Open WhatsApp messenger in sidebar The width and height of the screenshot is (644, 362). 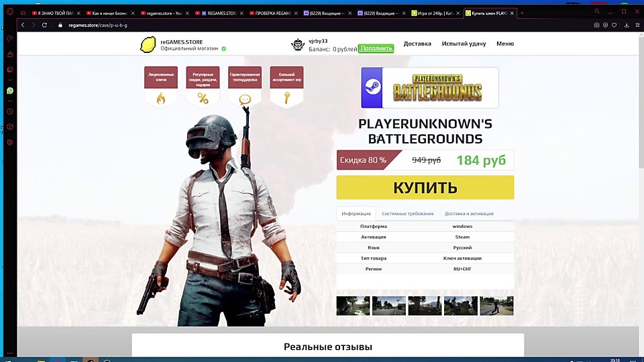(x=10, y=90)
